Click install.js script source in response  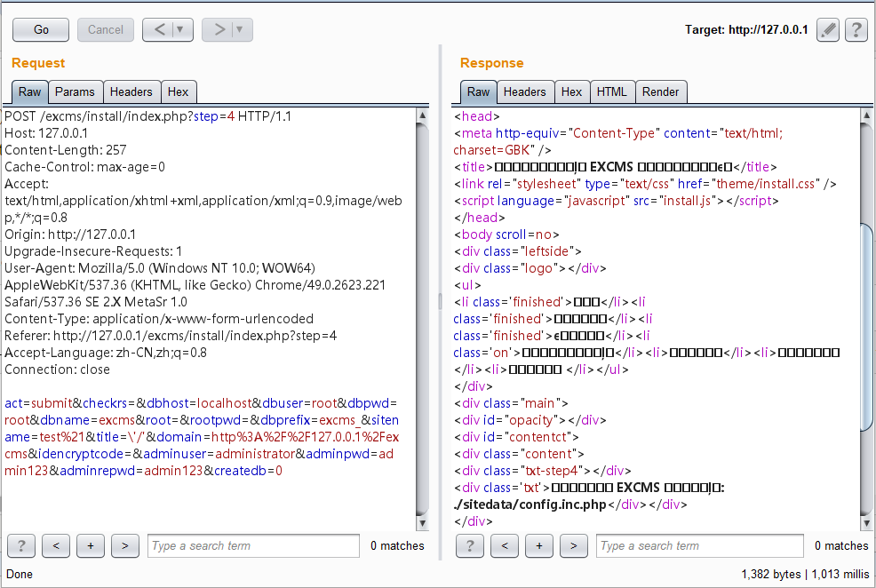(x=689, y=201)
